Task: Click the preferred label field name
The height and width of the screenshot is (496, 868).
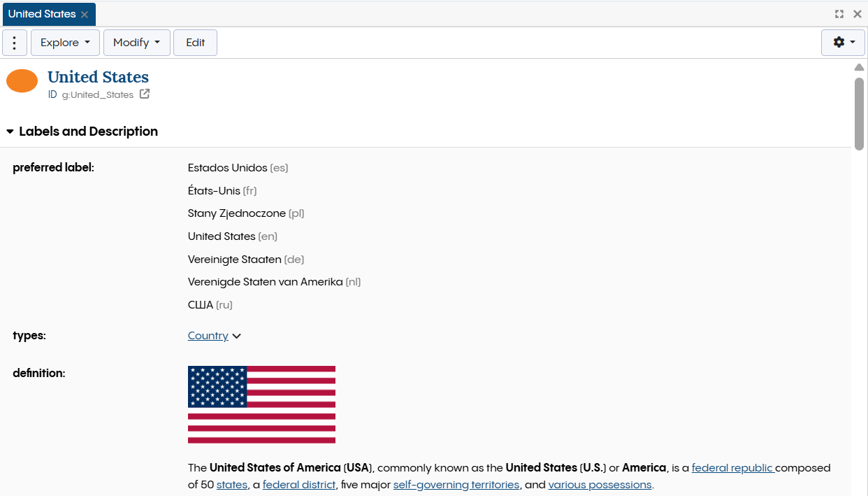Action: 53,168
